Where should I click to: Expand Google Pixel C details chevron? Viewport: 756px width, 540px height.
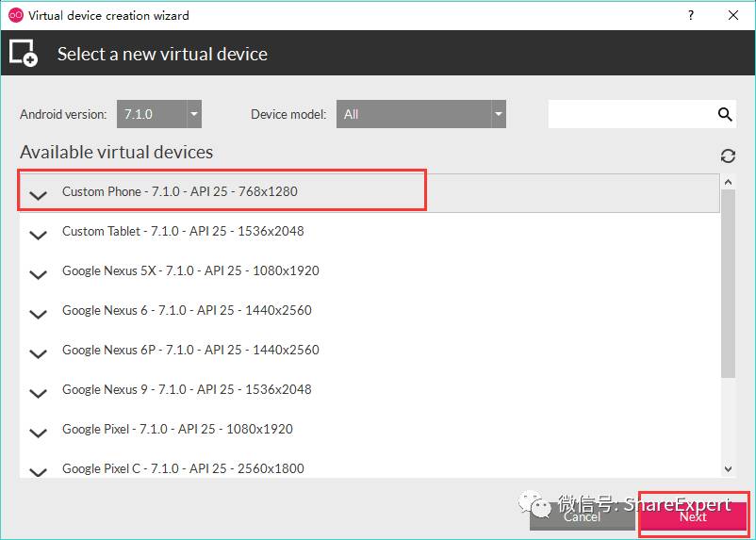point(38,471)
